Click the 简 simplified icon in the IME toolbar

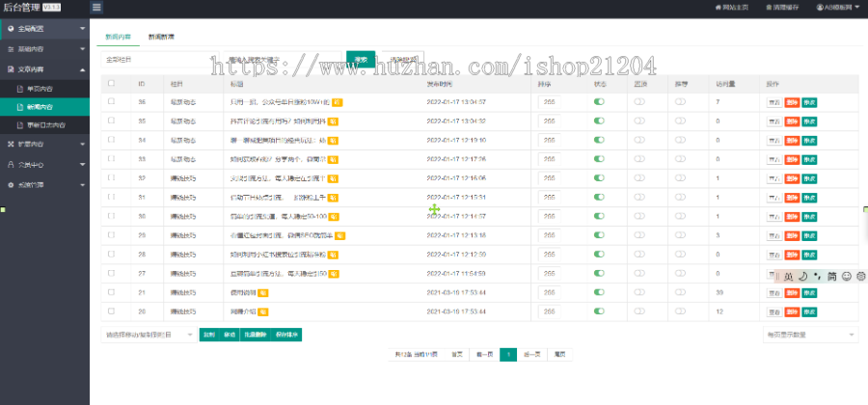click(x=831, y=276)
